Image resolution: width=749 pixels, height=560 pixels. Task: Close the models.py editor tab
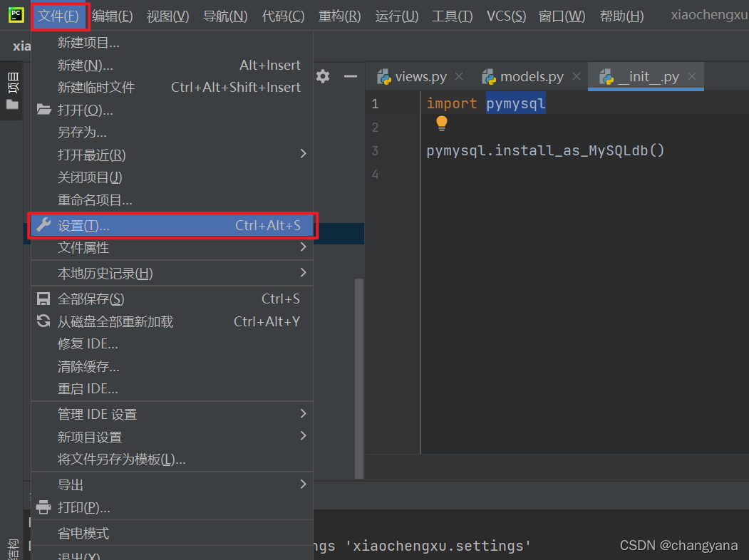click(x=577, y=76)
